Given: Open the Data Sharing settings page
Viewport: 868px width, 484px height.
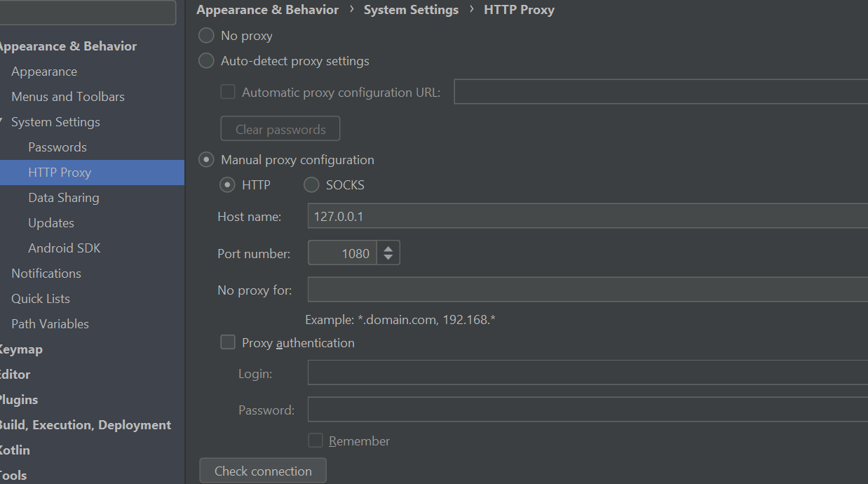Looking at the screenshot, I should 63,197.
